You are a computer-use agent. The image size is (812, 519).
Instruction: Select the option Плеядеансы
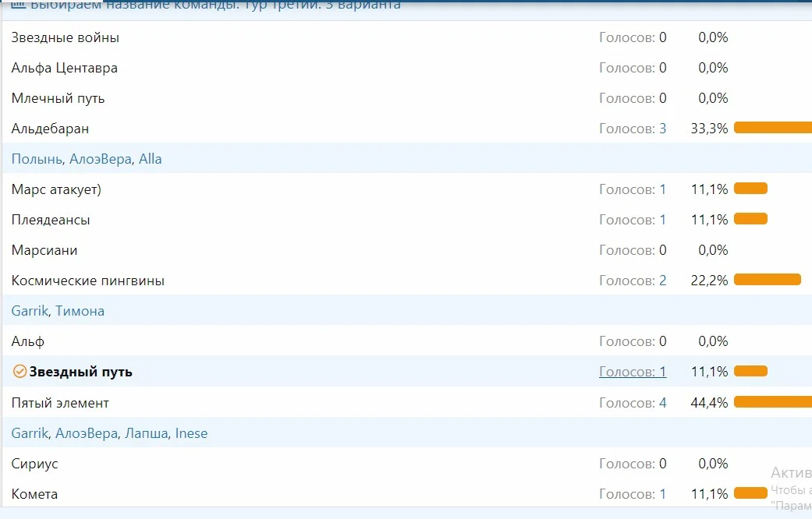coord(51,220)
